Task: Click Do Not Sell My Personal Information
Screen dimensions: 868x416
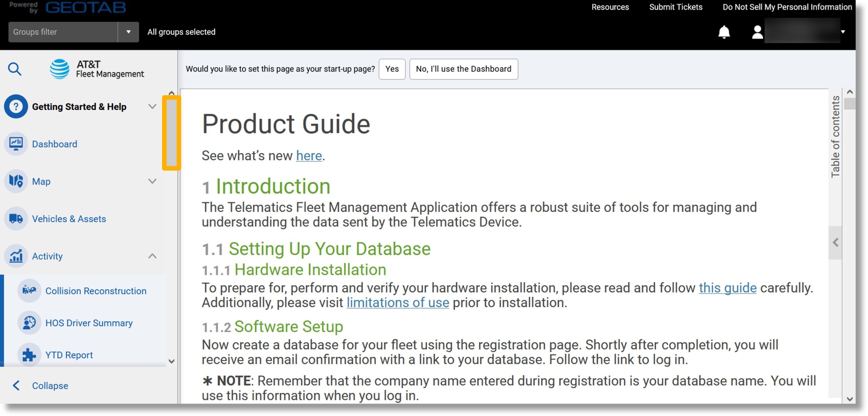Action: pos(787,7)
